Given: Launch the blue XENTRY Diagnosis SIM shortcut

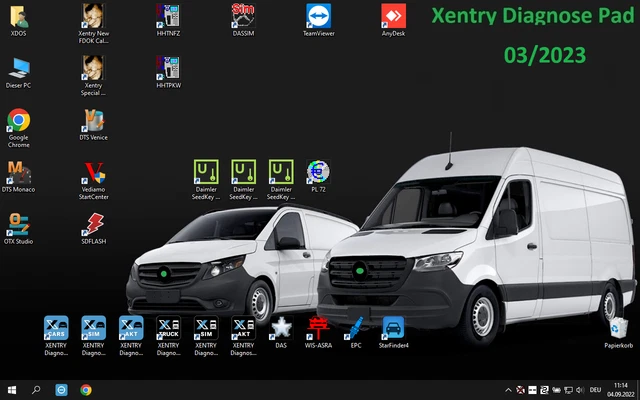Looking at the screenshot, I should pos(93,336).
